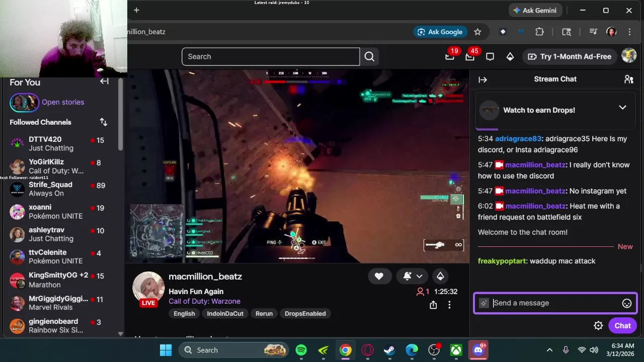Cheer Bits icon under the stream
Screen dimensions: 644x362
click(440, 276)
